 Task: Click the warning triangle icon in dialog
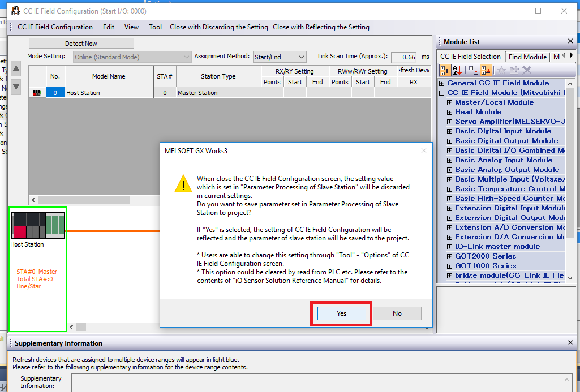(x=182, y=184)
